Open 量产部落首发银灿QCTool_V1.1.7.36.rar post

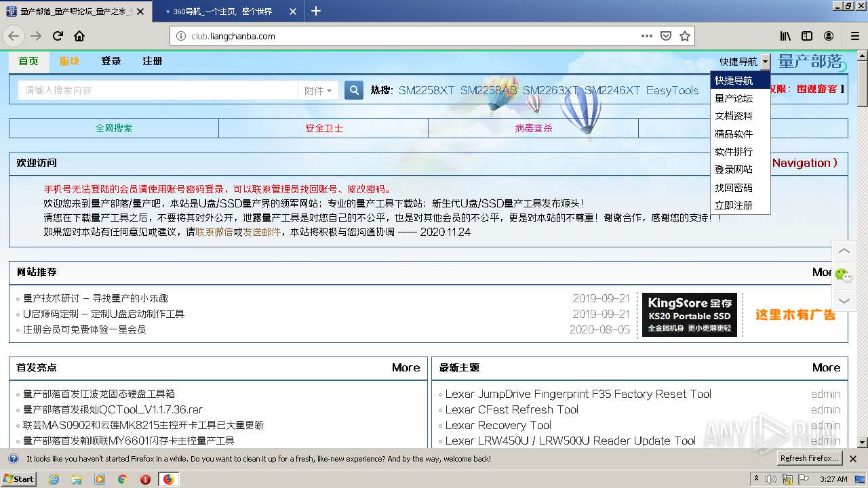point(113,409)
